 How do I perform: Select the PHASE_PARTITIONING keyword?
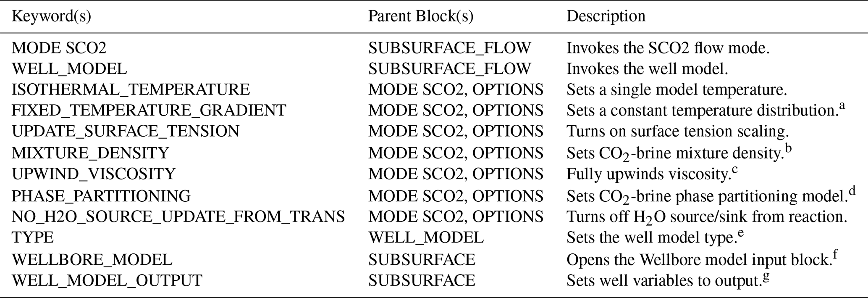point(101,196)
